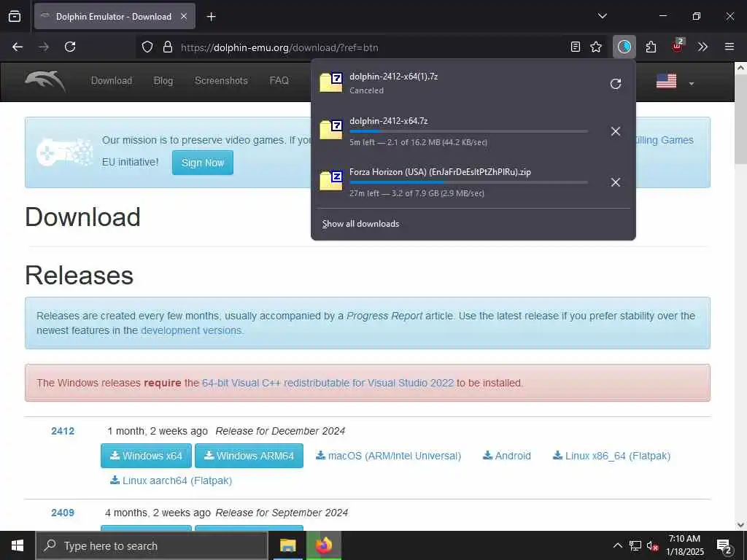Click the address bar URL field
747x560 pixels.
(x=371, y=47)
